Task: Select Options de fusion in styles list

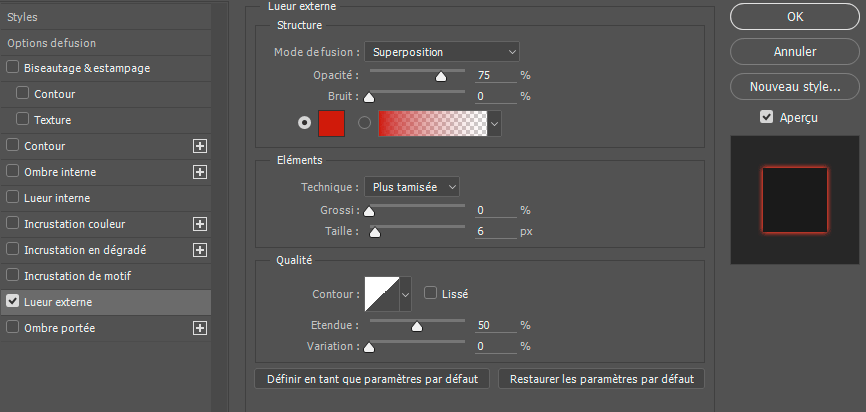Action: [52, 43]
